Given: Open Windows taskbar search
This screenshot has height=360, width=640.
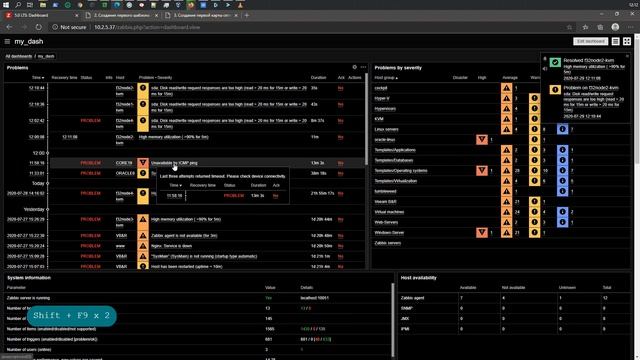Looking at the screenshot, I should click(18, 5).
